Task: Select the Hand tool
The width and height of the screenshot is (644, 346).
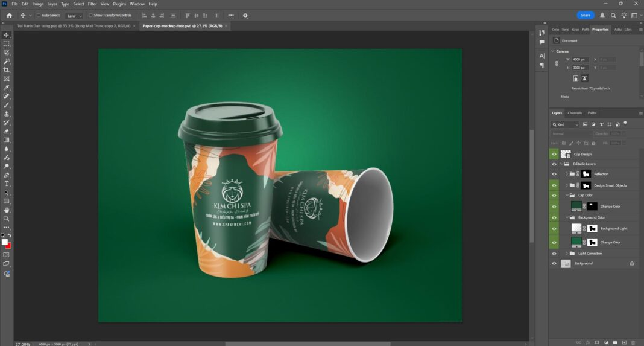Action: [x=6, y=210]
